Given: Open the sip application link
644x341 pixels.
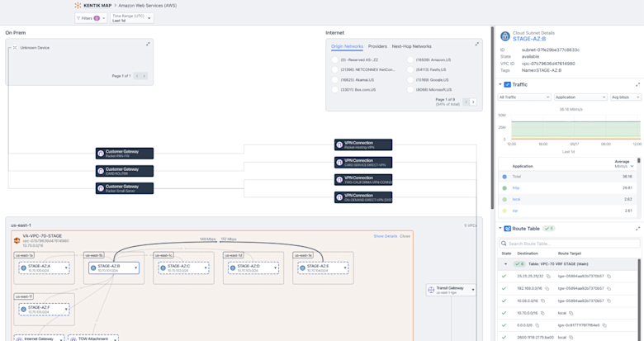Looking at the screenshot, I should [515, 211].
